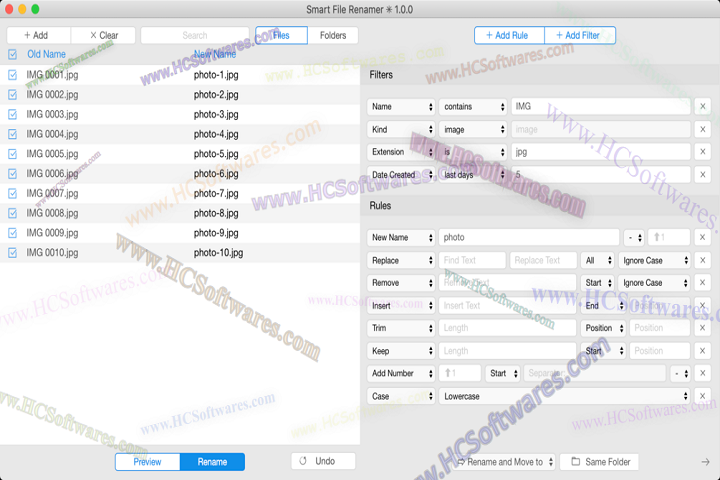Toggle the select-all checkbox beside Old Name
This screenshot has height=480, width=720.
click(12, 54)
